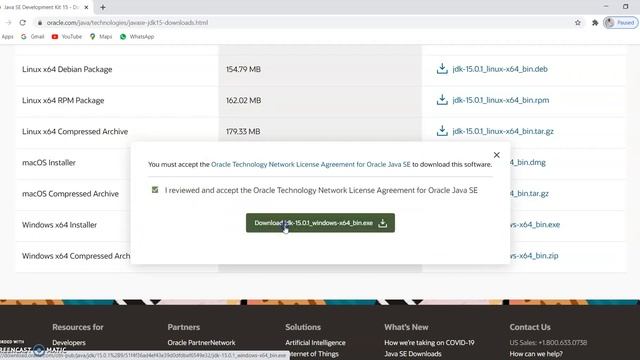Close the license agreement dialog
640x360 pixels.
(x=496, y=155)
